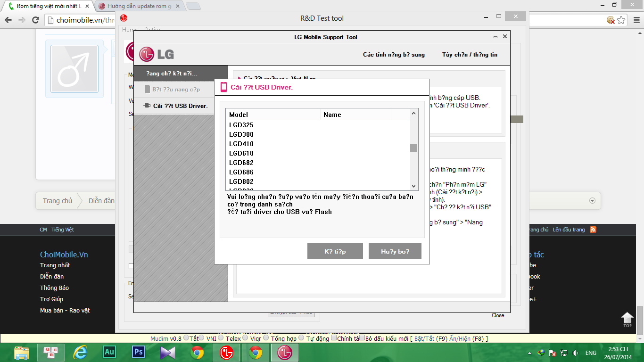Click the RSS feed icon

coord(593,230)
